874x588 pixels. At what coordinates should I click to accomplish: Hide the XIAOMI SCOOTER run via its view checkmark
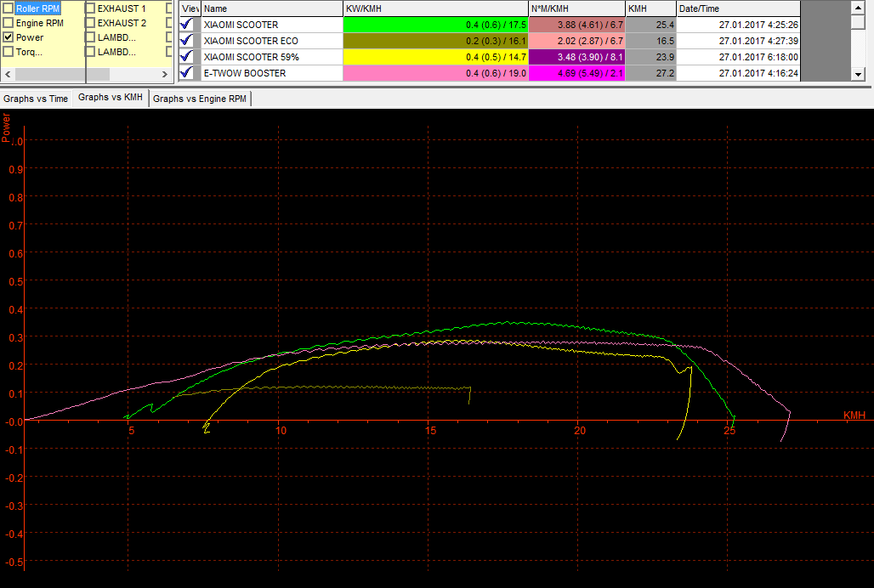[x=187, y=25]
